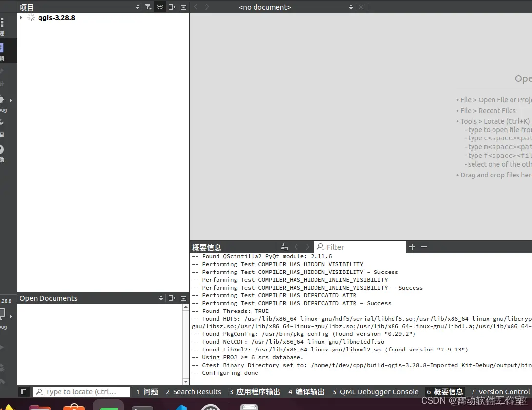This screenshot has width=532, height=410.
Task: Open the 2 Search Results tab
Action: pyautogui.click(x=194, y=391)
